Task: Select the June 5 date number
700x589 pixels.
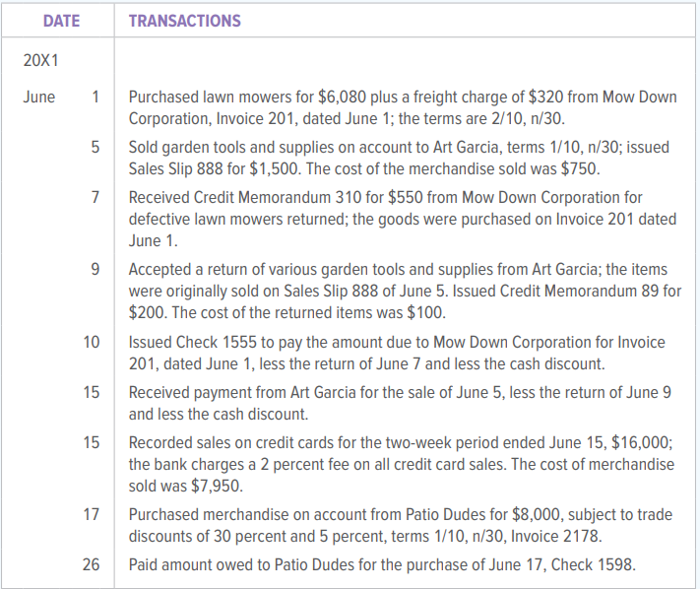Action: (95, 147)
